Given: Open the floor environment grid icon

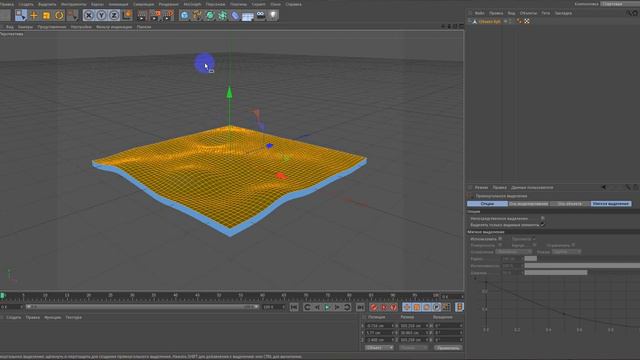Looking at the screenshot, I should pyautogui.click(x=248, y=16).
